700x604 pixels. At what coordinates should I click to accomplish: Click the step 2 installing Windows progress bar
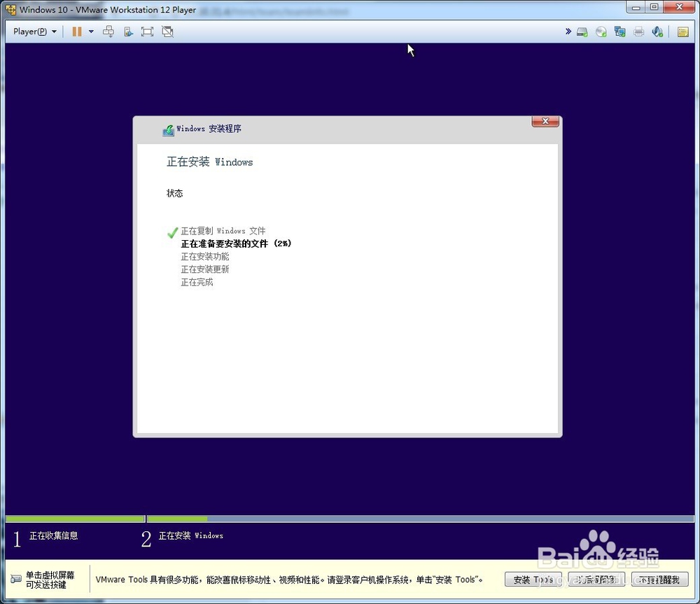click(420, 519)
